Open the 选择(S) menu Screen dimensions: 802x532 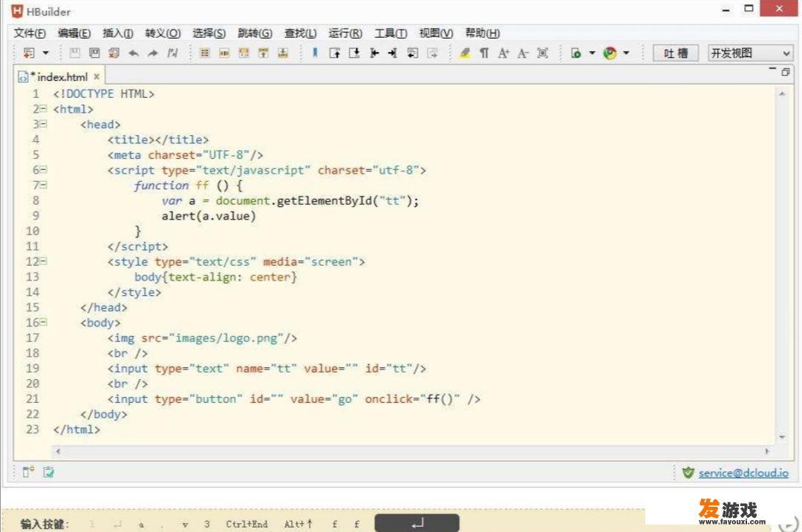pos(209,33)
